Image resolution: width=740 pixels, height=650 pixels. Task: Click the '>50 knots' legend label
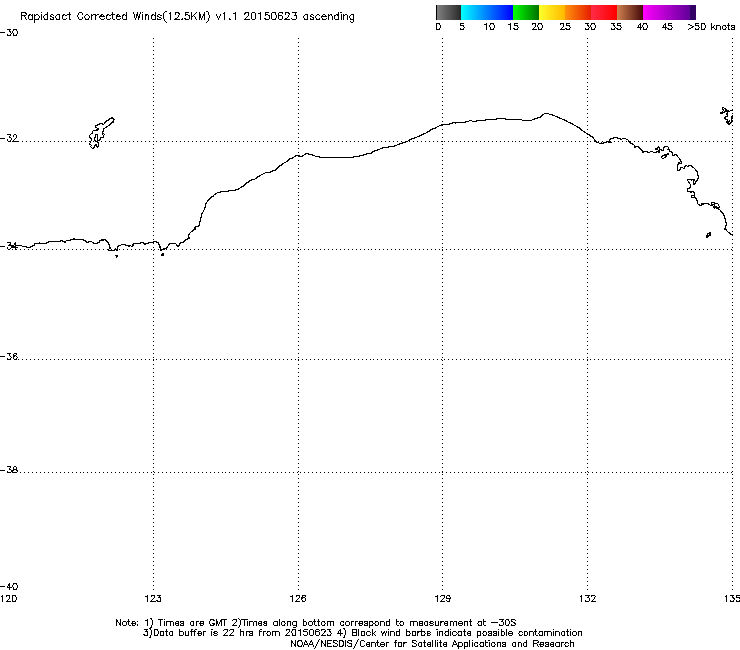pos(711,27)
